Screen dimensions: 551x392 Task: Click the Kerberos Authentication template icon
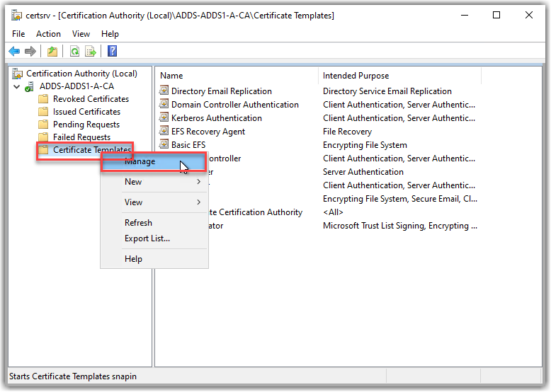point(164,117)
